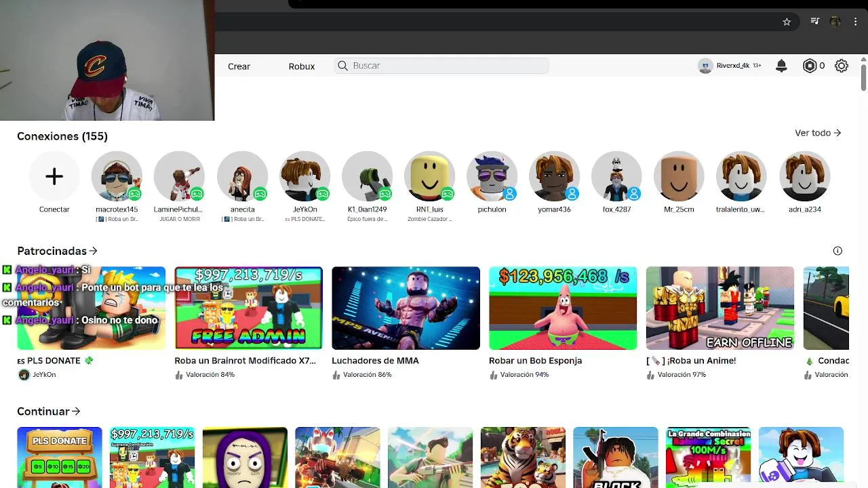Open Roba un Brainrot Modificado thumbnail
This screenshot has width=868, height=488.
tap(248, 308)
